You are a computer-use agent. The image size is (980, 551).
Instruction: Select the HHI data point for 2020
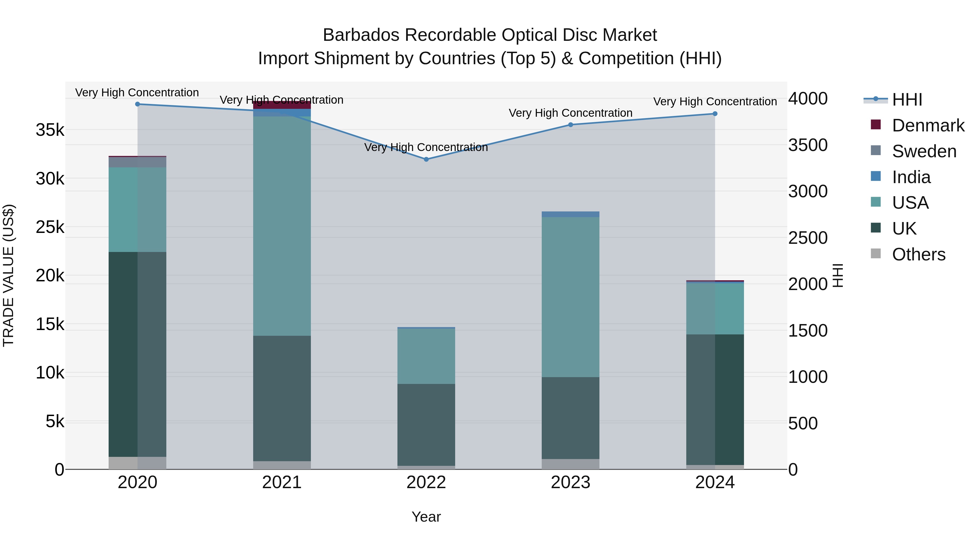[x=138, y=104]
